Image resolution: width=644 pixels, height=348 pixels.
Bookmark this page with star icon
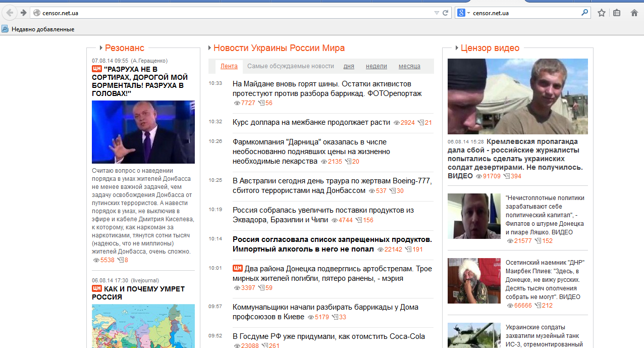602,13
